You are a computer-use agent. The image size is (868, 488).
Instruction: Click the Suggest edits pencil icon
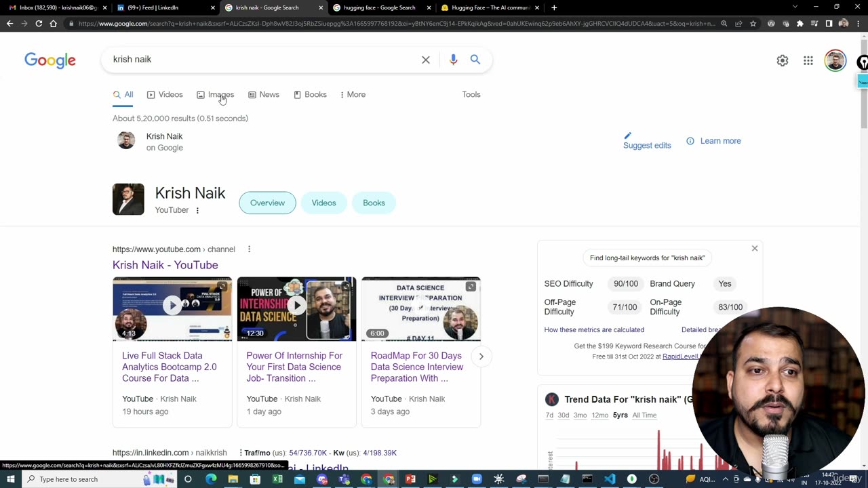(x=627, y=136)
